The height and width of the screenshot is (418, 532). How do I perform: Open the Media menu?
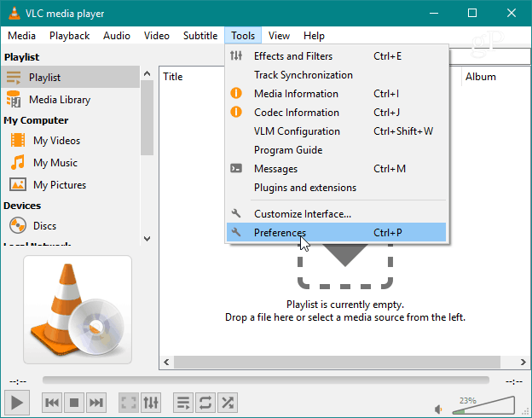21,36
